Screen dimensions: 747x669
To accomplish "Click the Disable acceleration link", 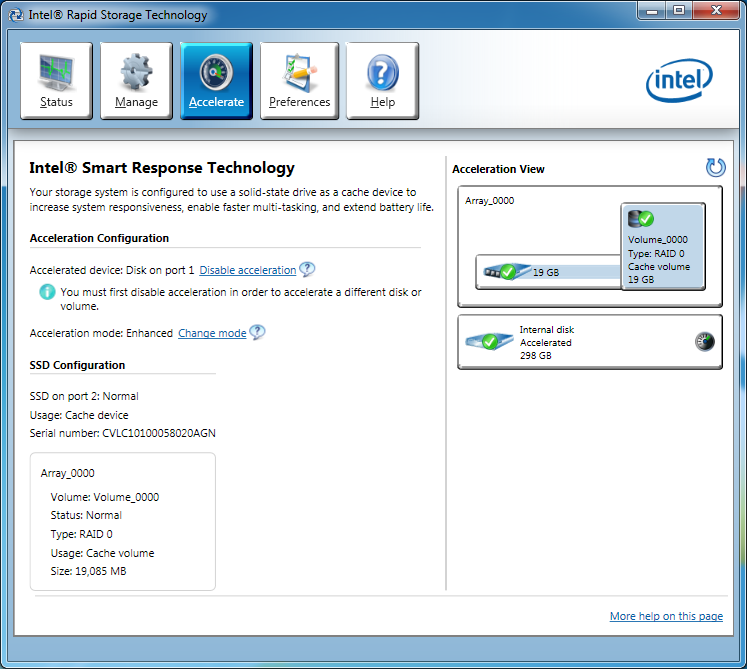I will [x=248, y=270].
